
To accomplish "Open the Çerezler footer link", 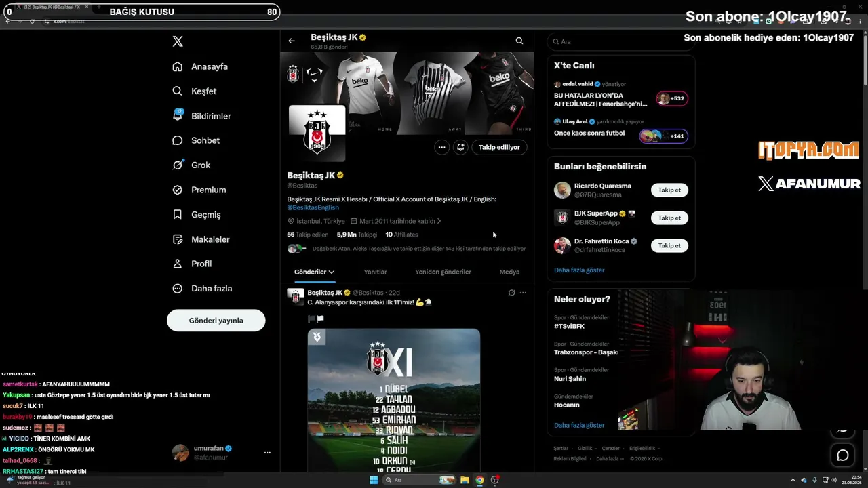I will pos(611,448).
